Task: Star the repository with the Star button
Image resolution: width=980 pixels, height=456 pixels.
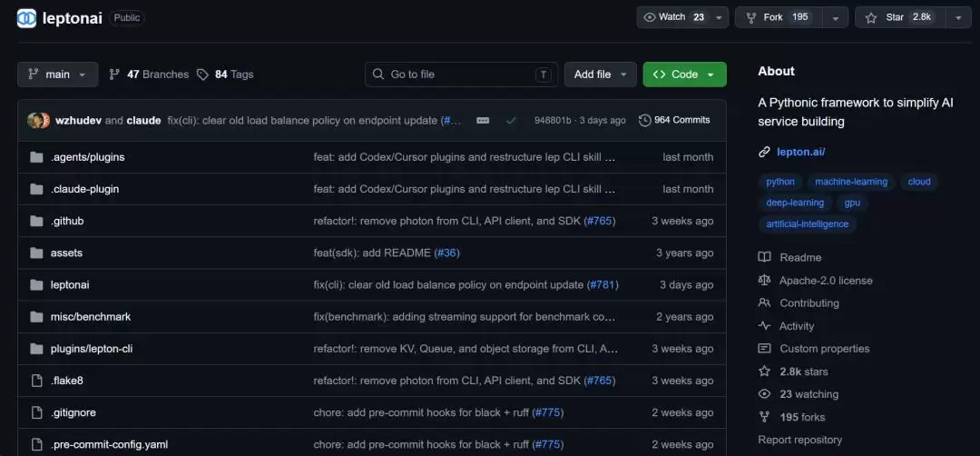Action: click(899, 17)
